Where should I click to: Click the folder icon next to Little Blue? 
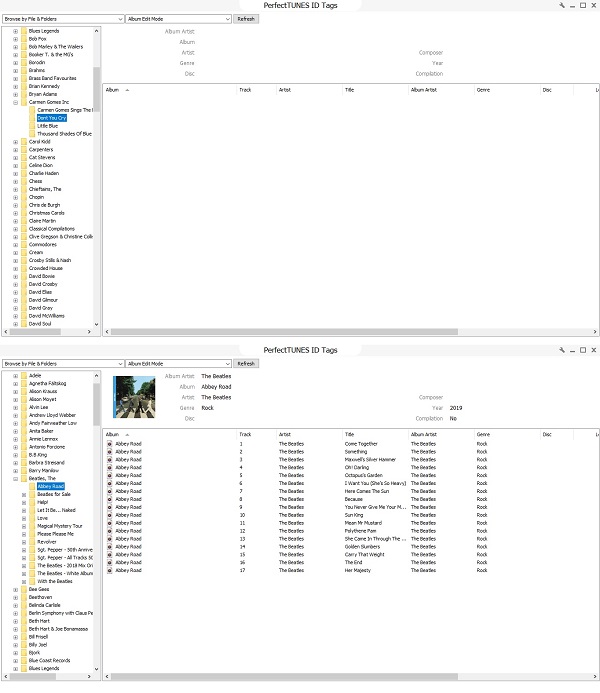pyautogui.click(x=32, y=126)
